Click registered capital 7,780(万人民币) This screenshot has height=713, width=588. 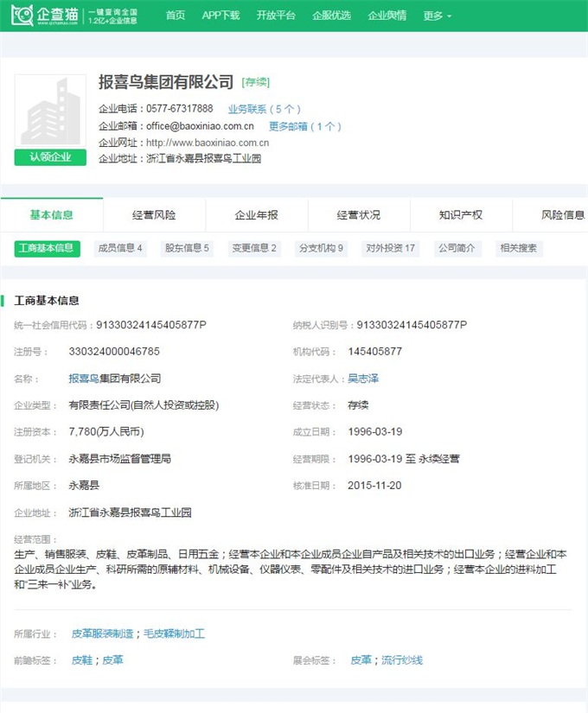coord(106,431)
